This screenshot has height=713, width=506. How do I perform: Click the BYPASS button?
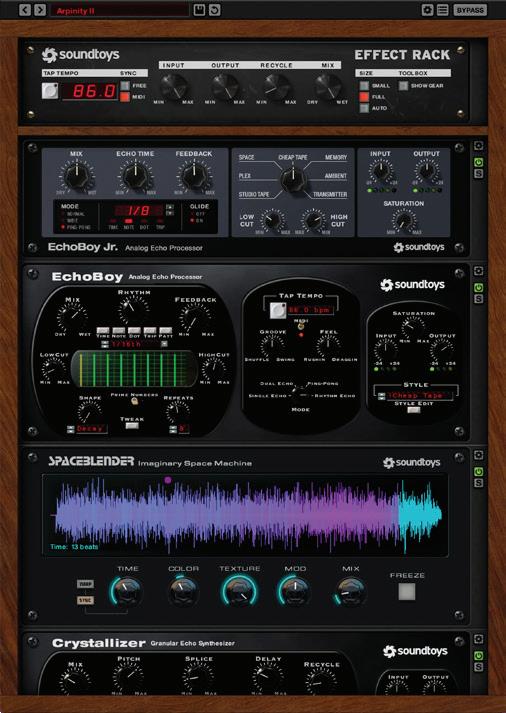pos(470,10)
